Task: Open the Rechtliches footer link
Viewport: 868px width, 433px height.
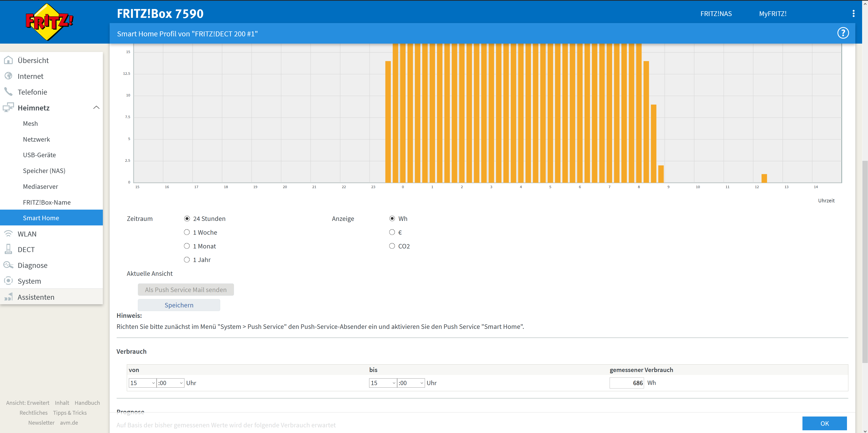Action: point(33,413)
